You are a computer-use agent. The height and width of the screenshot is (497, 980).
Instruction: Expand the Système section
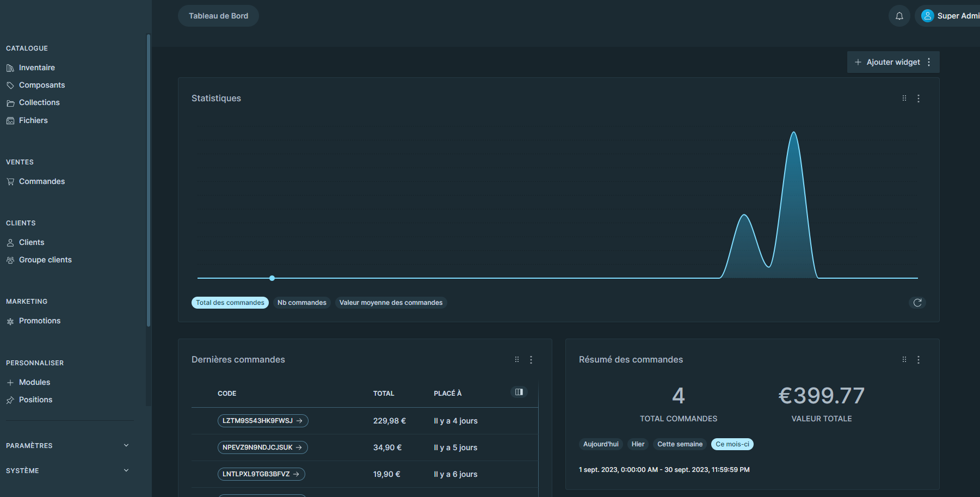tap(68, 470)
